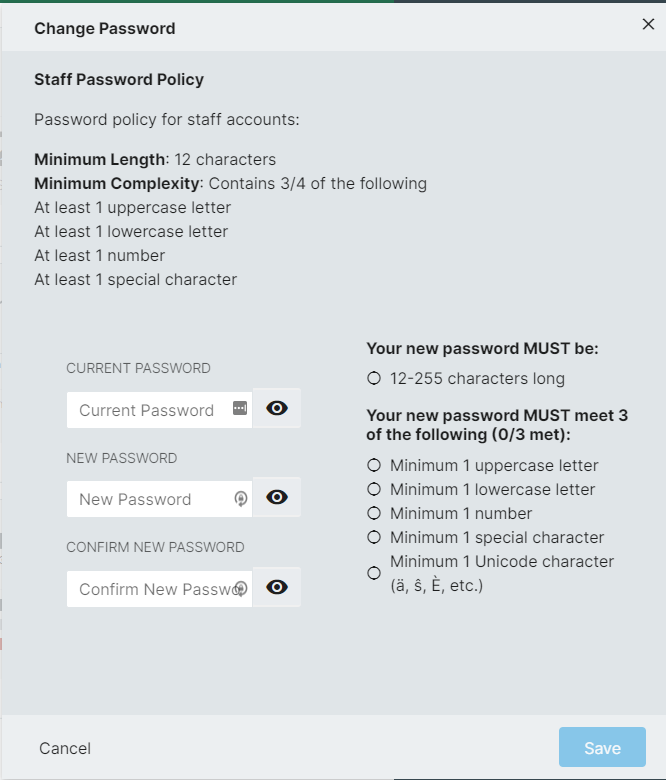Click the Minimum 1 Unicode character circle
Image resolution: width=666 pixels, height=780 pixels.
(374, 573)
